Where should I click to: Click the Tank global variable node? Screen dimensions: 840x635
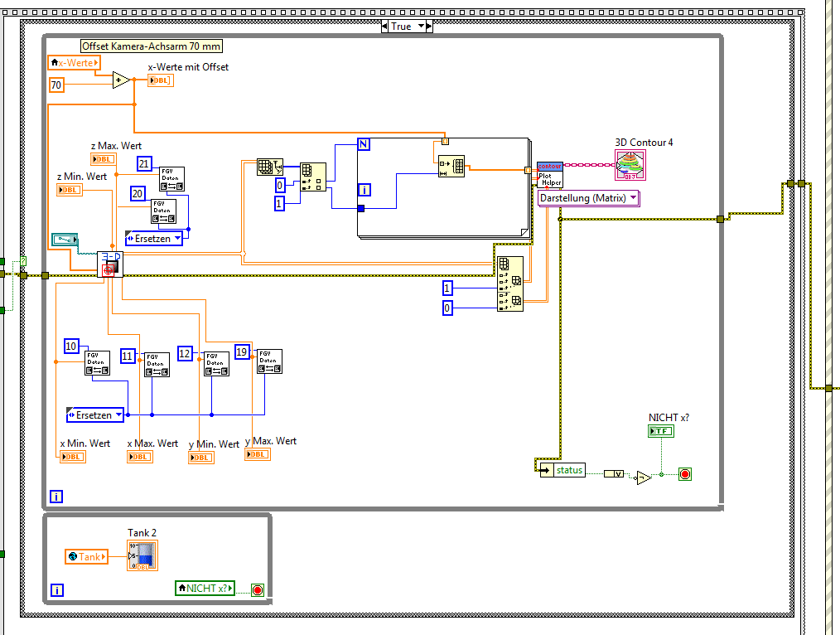(x=86, y=557)
